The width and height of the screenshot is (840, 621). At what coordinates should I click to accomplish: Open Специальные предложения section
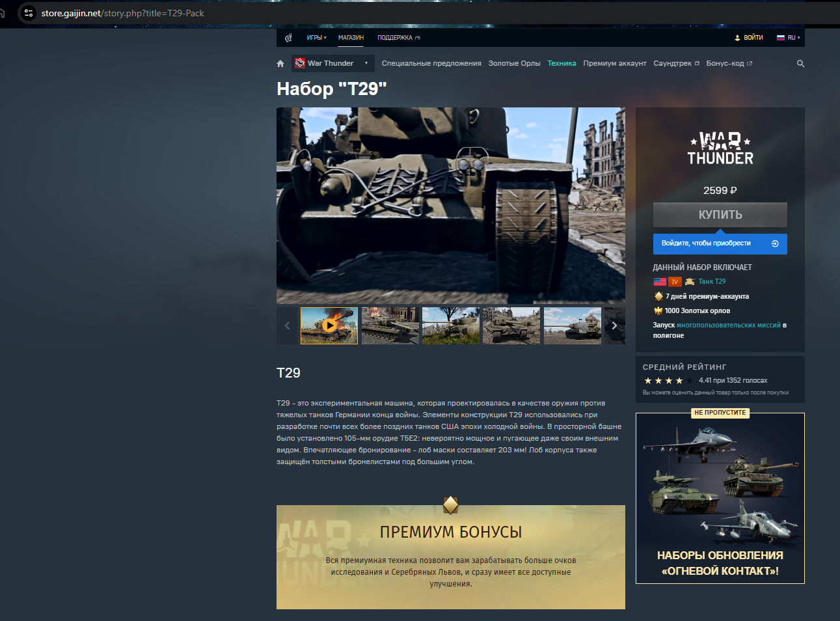(x=431, y=64)
